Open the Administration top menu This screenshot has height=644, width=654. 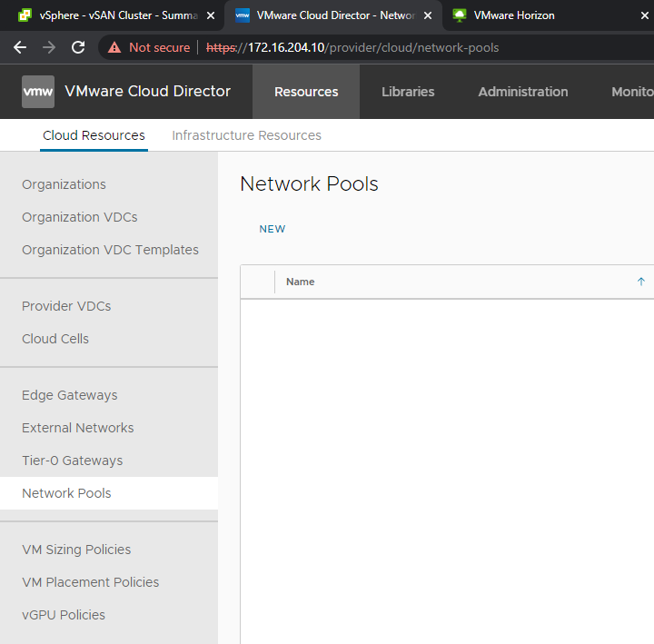point(523,92)
